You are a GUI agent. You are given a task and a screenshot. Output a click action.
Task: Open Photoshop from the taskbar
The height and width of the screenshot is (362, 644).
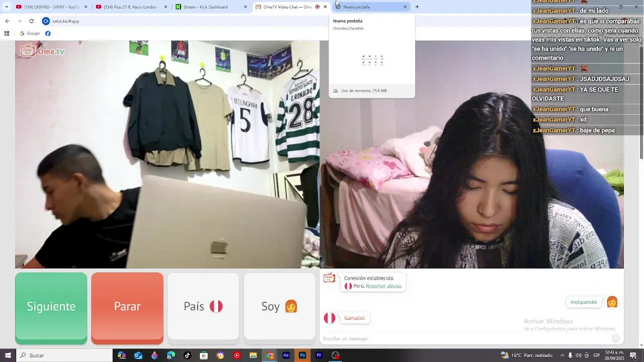[x=302, y=355]
